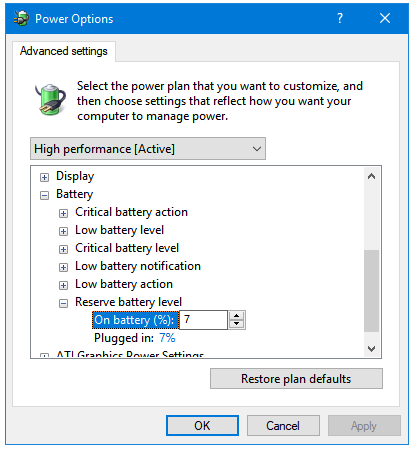Click the settings list scroll up arrow
Image resolution: width=413 pixels, height=451 pixels.
point(371,176)
